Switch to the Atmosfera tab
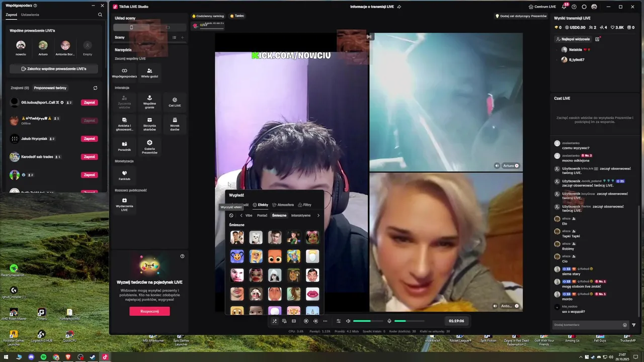This screenshot has height=362, width=644. click(283, 205)
